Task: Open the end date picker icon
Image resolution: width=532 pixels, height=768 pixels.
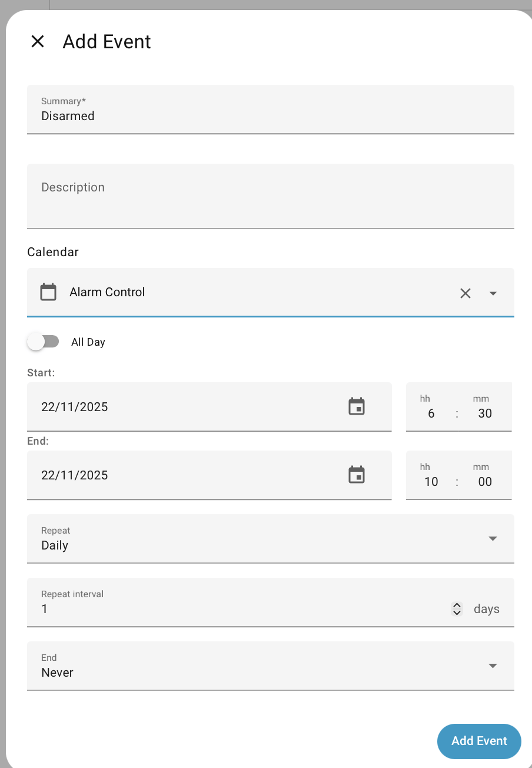Action: click(357, 475)
